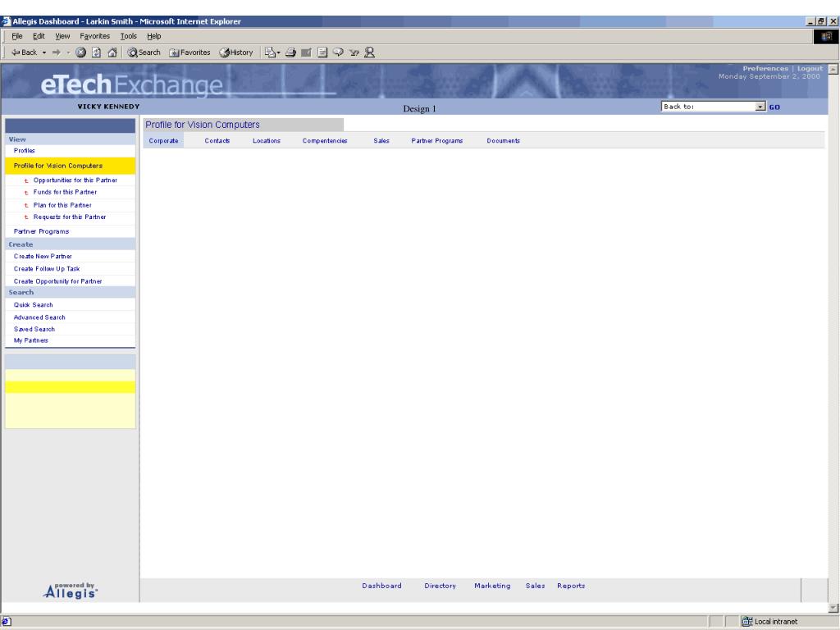The width and height of the screenshot is (840, 630).
Task: Click the Edit page icon
Action: pos(306,52)
